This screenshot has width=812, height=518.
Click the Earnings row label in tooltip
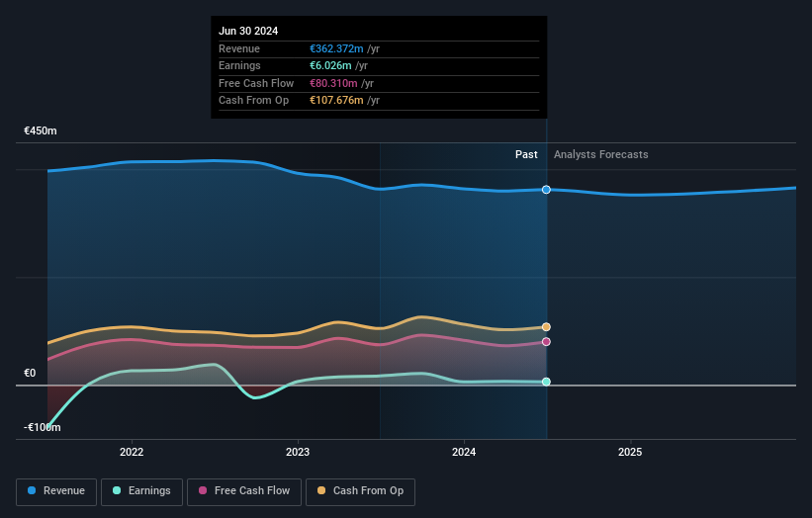pos(239,65)
